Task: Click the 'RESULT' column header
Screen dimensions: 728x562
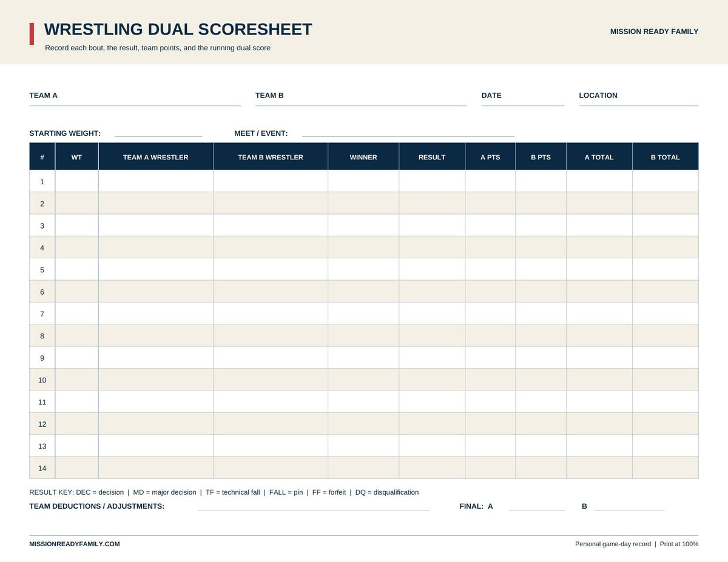Action: (x=432, y=157)
